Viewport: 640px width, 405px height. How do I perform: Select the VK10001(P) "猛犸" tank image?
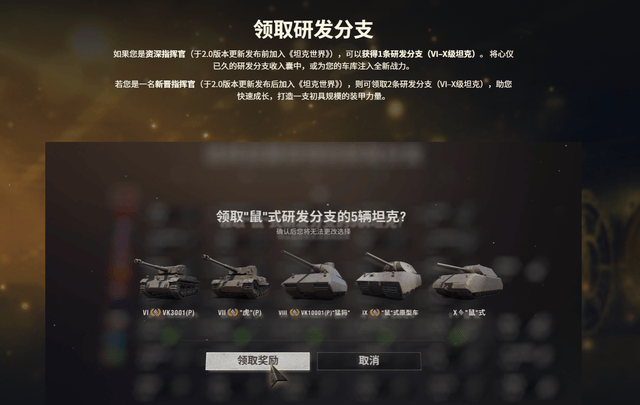[x=313, y=274]
